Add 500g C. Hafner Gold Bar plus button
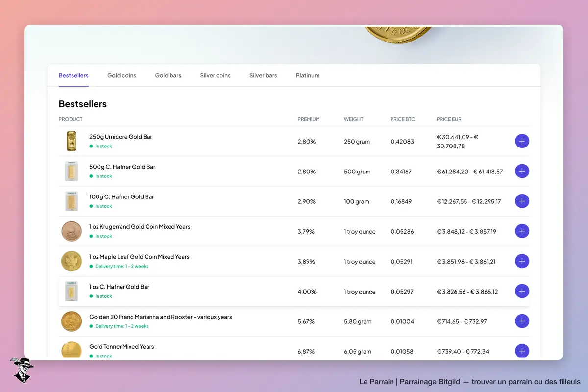The width and height of the screenshot is (588, 392). pos(522,171)
